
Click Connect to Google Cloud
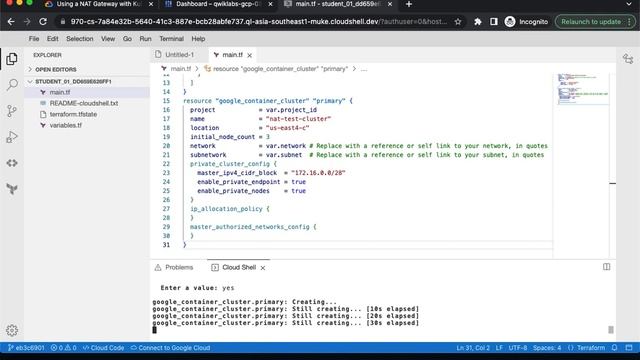(170, 348)
